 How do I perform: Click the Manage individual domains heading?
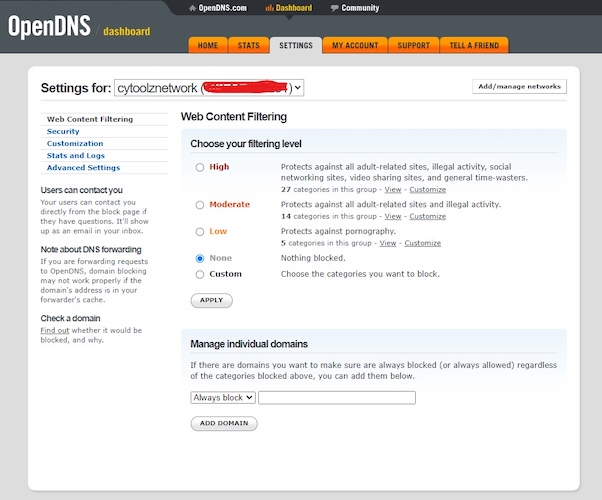click(x=249, y=344)
